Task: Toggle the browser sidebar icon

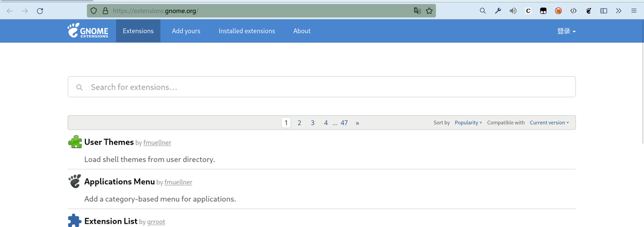Action: coord(603,11)
